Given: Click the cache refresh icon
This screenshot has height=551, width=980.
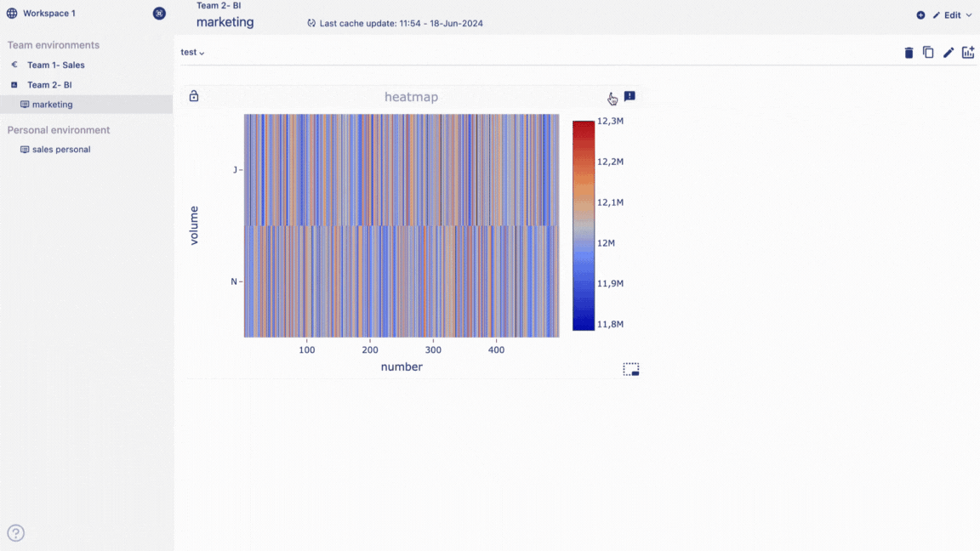Looking at the screenshot, I should [311, 24].
